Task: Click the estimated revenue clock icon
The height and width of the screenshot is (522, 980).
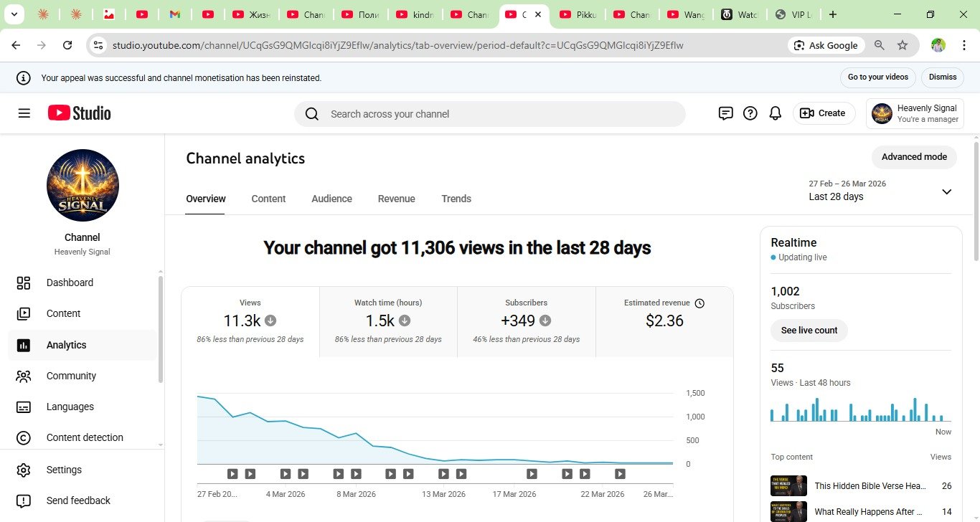Action: point(699,303)
